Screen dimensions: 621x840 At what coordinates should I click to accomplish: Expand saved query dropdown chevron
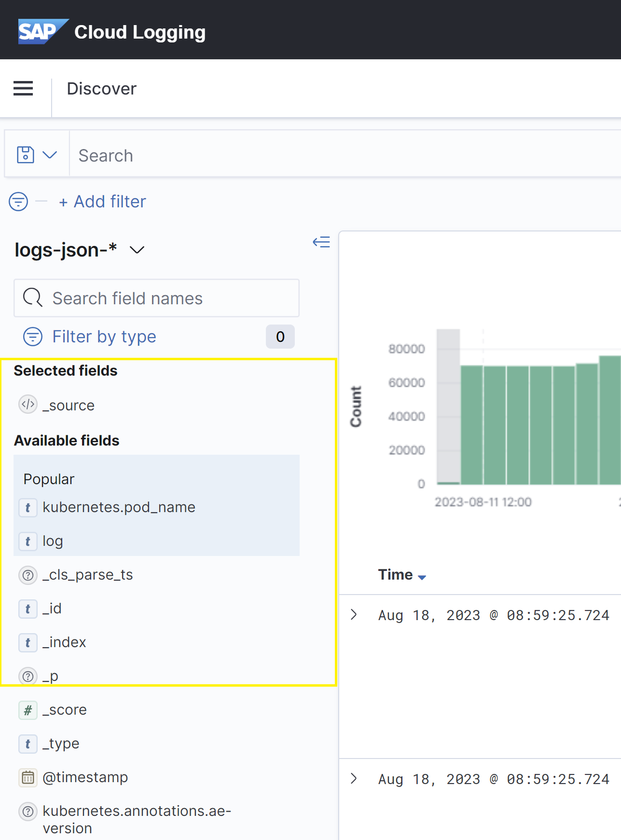[x=50, y=155]
